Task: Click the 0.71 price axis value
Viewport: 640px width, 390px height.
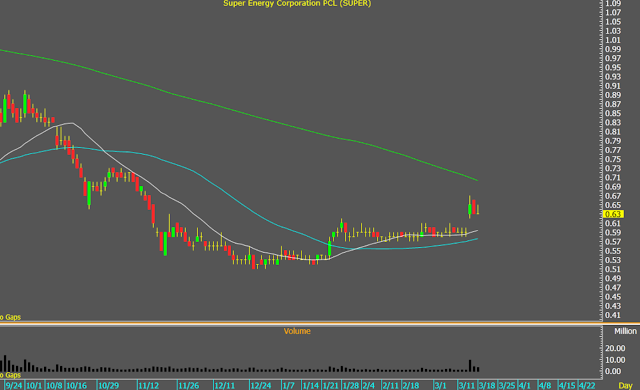Action: tap(613, 177)
